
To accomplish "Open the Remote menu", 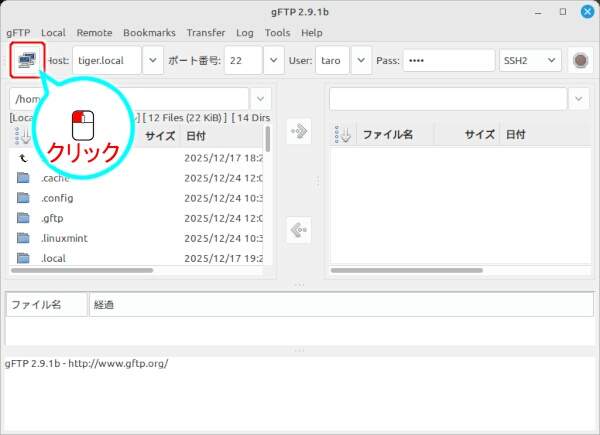I will click(95, 33).
